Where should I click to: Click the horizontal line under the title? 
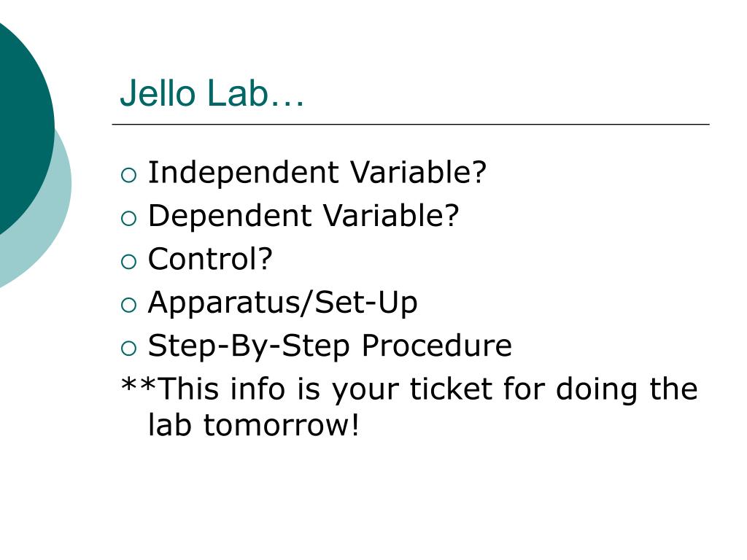pyautogui.click(x=411, y=124)
